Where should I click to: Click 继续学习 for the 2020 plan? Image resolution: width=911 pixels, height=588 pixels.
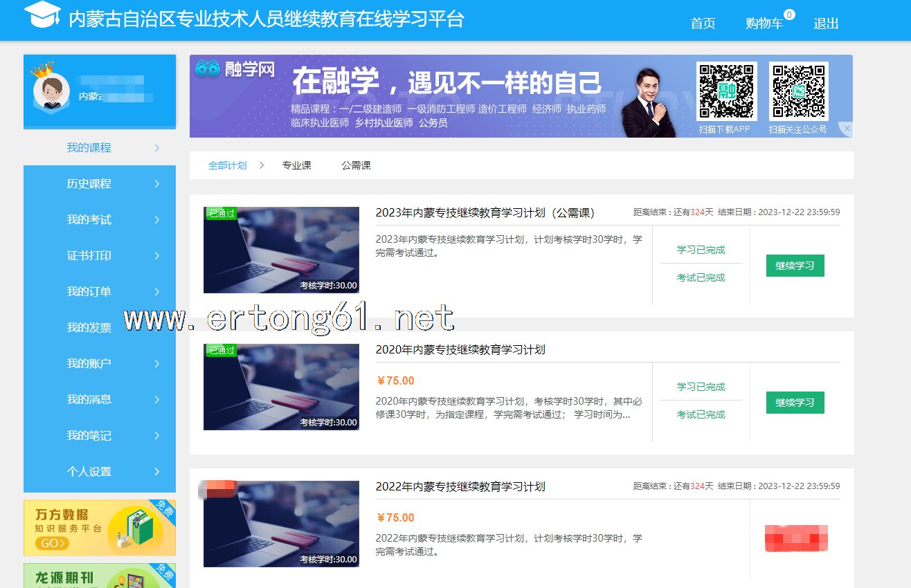[x=795, y=403]
